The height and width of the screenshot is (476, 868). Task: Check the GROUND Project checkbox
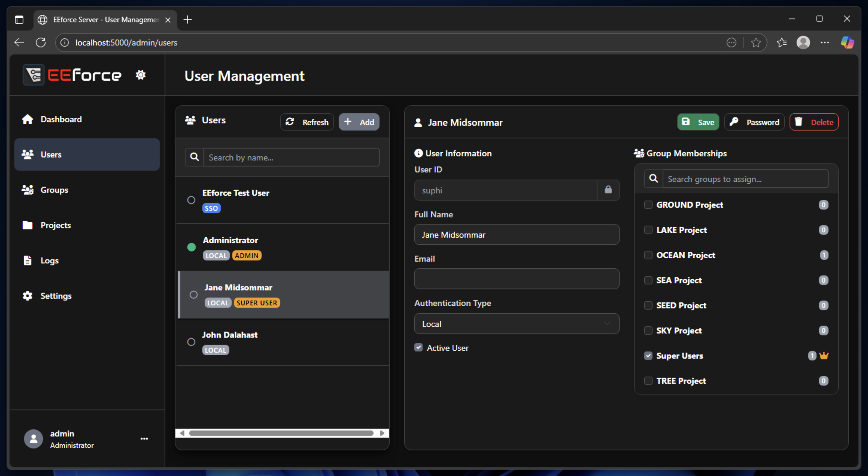click(x=648, y=205)
